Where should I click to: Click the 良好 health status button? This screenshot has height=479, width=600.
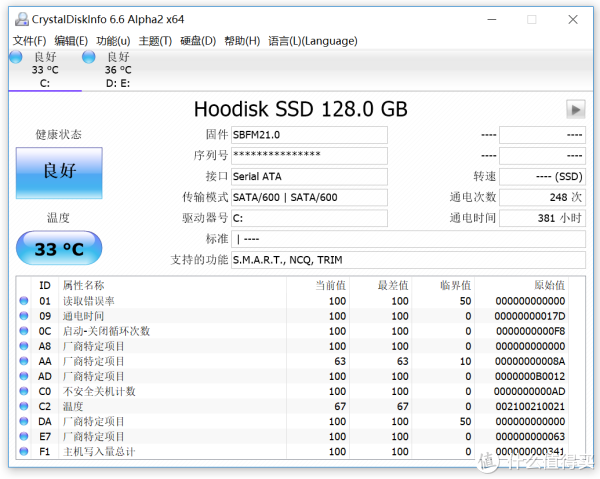coord(59,173)
